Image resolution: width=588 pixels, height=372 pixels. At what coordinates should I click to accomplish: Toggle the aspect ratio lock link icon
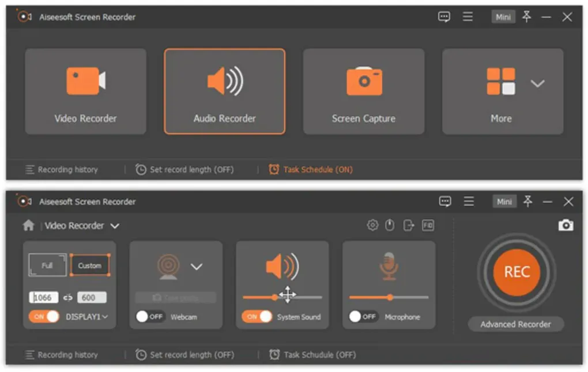tap(68, 298)
